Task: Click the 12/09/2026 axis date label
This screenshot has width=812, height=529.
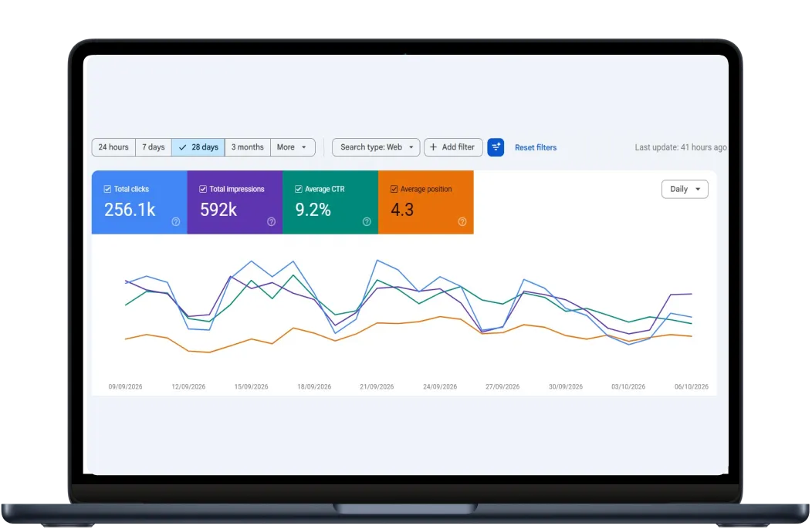Action: click(x=188, y=386)
